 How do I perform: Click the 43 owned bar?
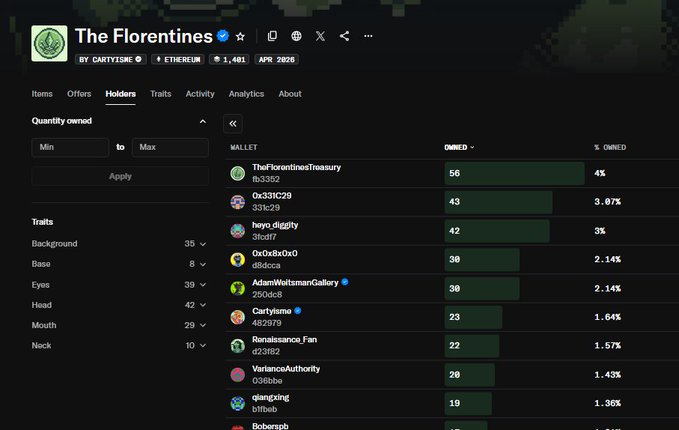coord(498,202)
